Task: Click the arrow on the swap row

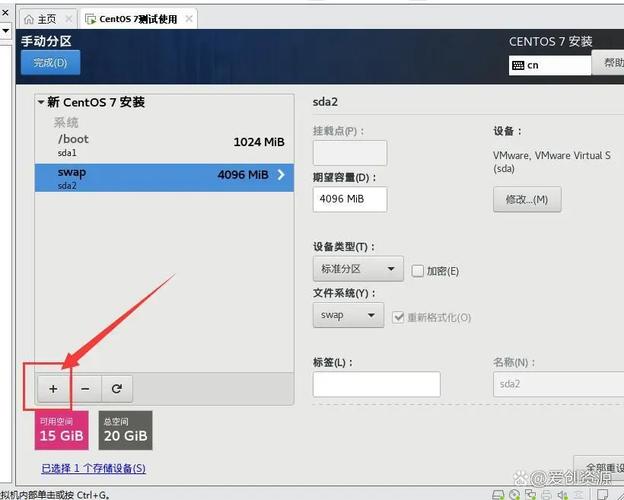Action: pyautogui.click(x=280, y=175)
